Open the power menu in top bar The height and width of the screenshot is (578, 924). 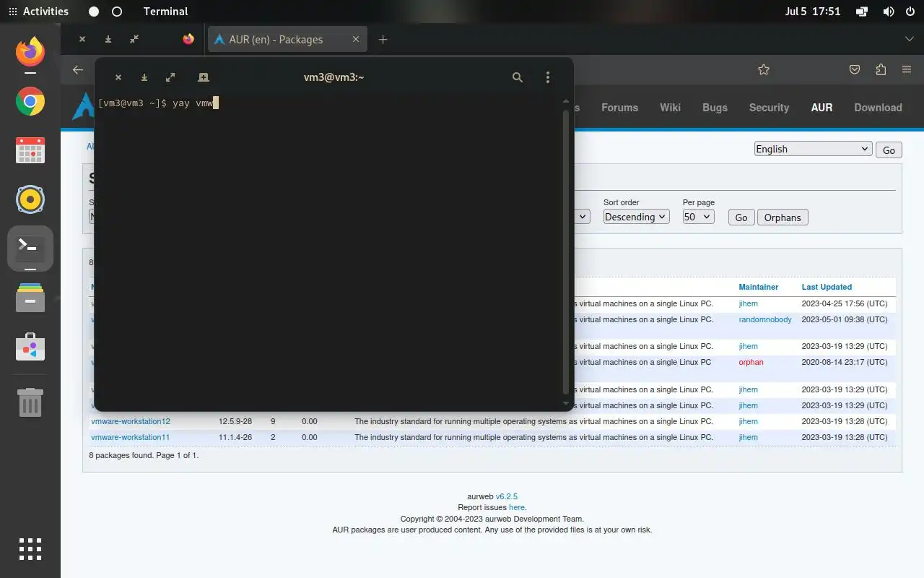(x=910, y=12)
